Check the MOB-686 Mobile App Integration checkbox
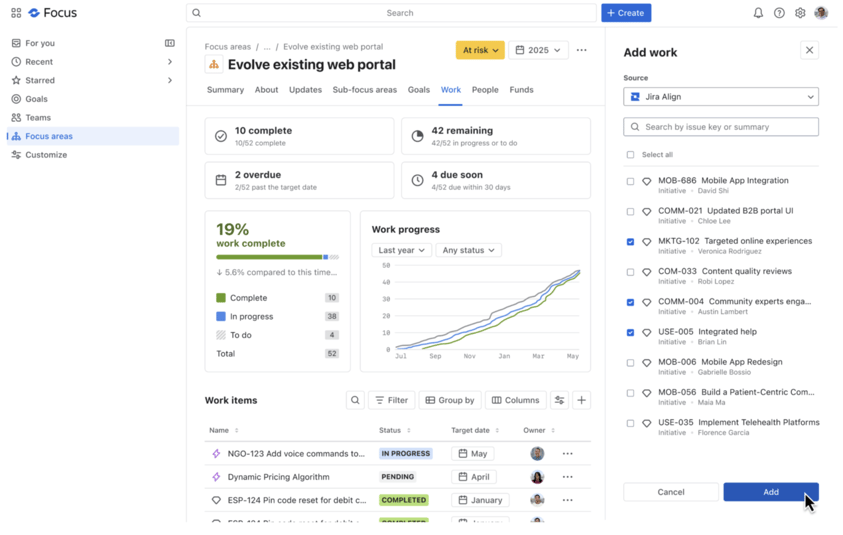This screenshot has height=535, width=843. point(630,181)
